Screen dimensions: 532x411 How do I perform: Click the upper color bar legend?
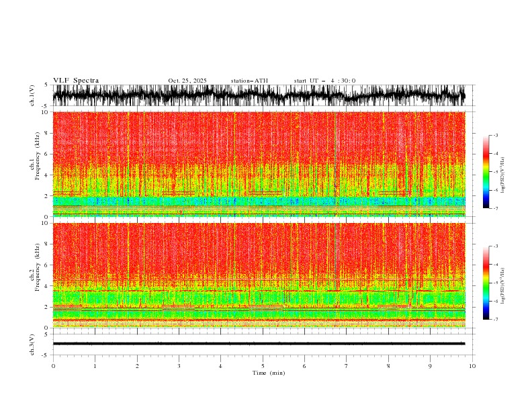[x=486, y=172]
